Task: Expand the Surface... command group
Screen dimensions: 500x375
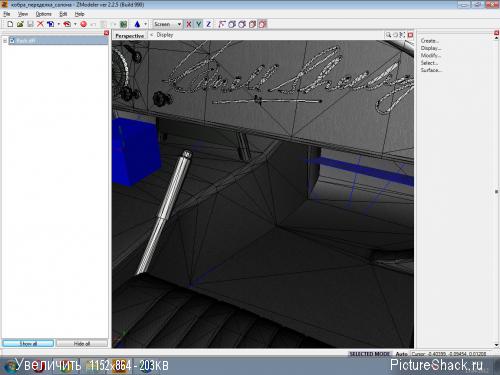Action: (x=431, y=70)
